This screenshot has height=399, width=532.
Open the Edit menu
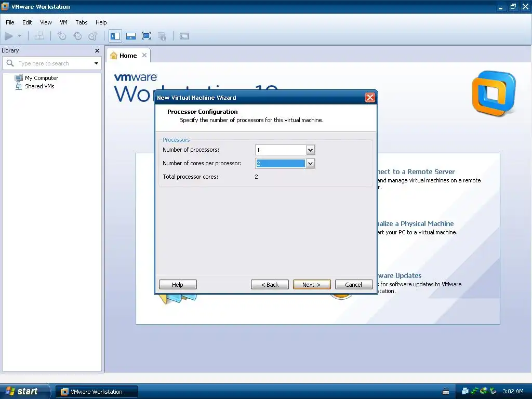(x=27, y=22)
